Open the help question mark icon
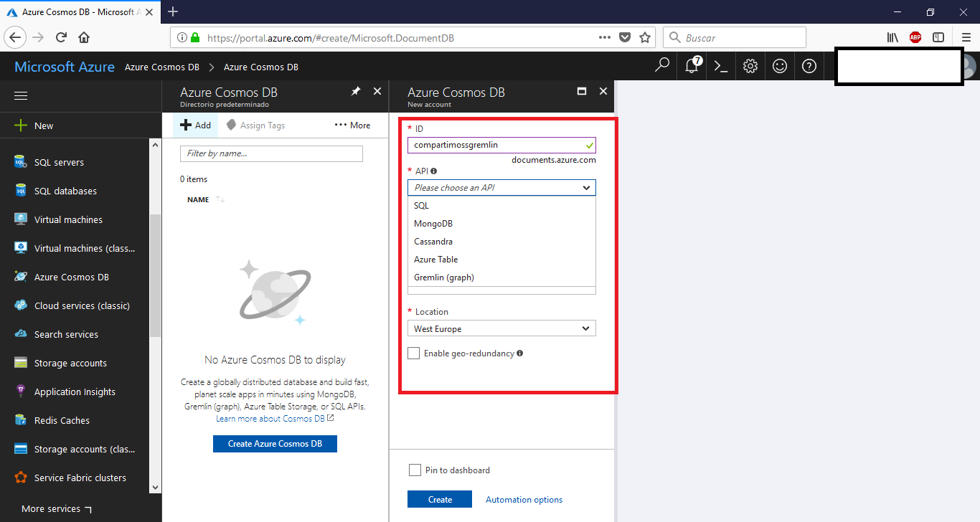Image resolution: width=980 pixels, height=522 pixels. pos(809,67)
